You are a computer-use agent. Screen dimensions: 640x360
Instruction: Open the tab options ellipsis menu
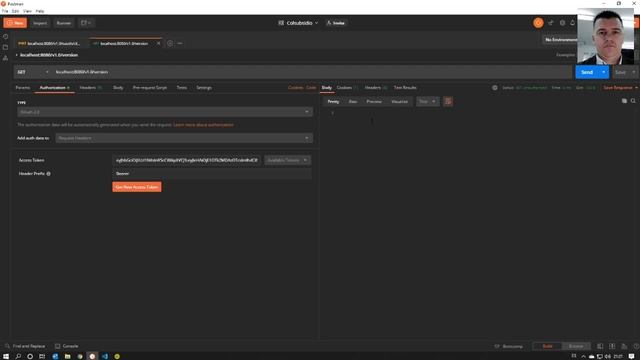click(180, 43)
